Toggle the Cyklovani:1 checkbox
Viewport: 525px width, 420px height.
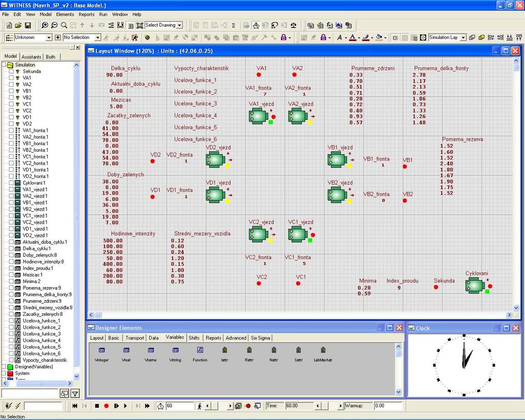point(11,183)
